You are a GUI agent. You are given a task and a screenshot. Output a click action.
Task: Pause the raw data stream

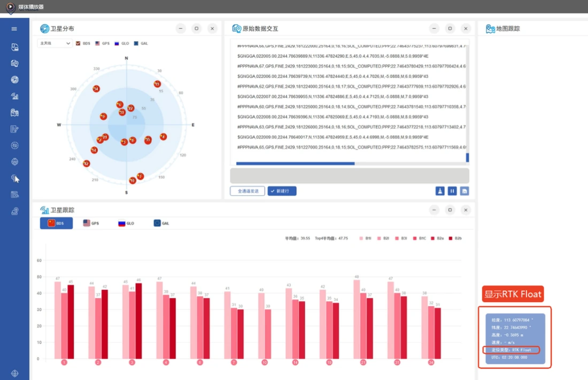(452, 191)
